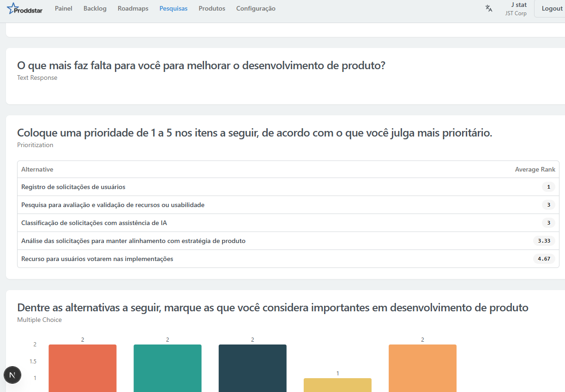Click the 4.67 average rank badge

544,259
